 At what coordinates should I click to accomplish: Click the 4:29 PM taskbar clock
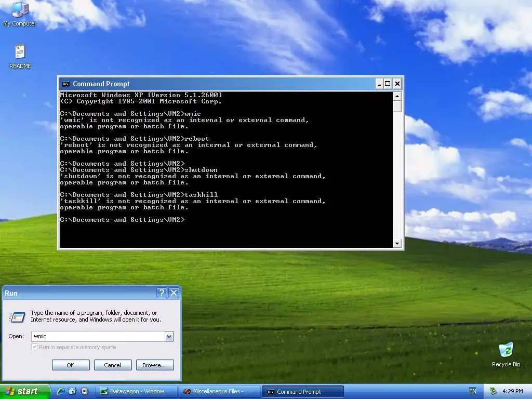click(x=512, y=391)
